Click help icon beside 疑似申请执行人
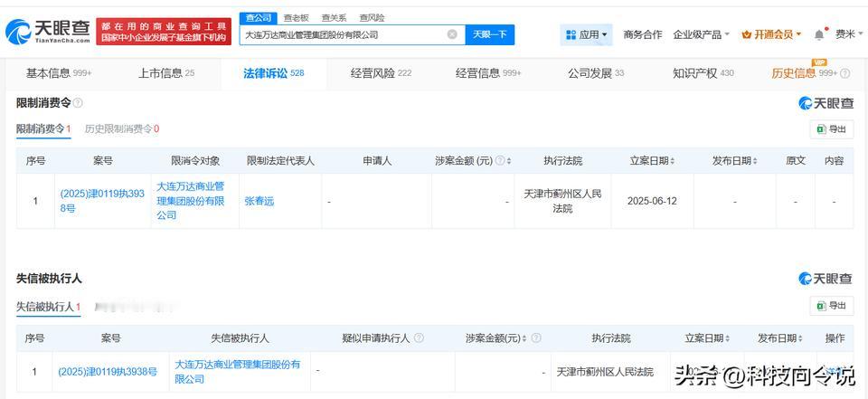The width and height of the screenshot is (868, 399). coord(419,338)
